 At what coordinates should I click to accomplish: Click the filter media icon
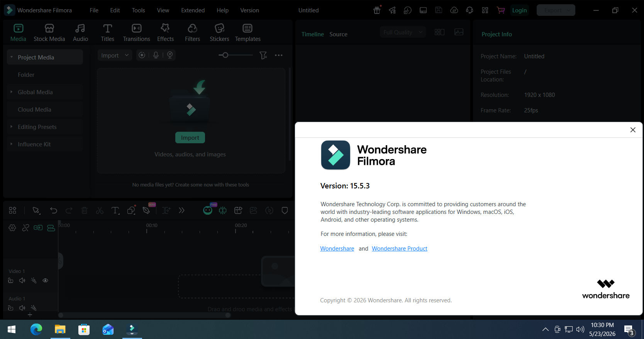point(263,55)
